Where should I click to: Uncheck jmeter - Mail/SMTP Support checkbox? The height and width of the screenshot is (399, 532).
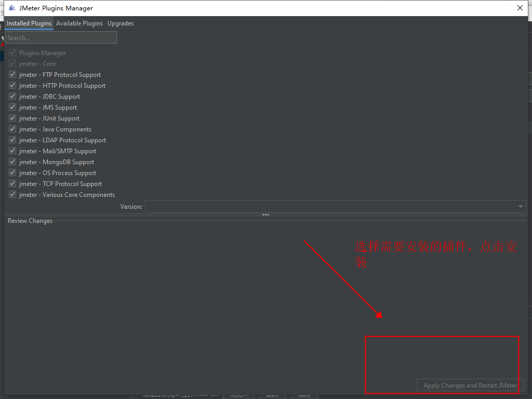tap(12, 151)
